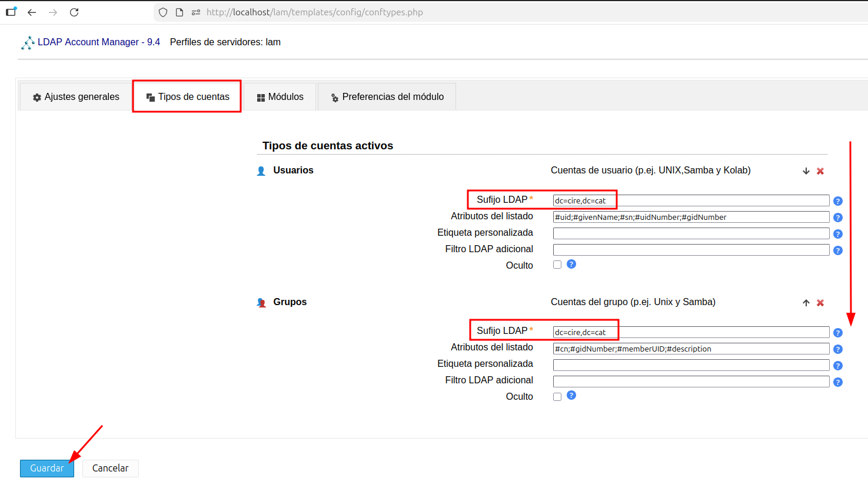The height and width of the screenshot is (495, 868).
Task: Open help for the Usuarios Sufijo LDAP field
Action: pos(837,200)
